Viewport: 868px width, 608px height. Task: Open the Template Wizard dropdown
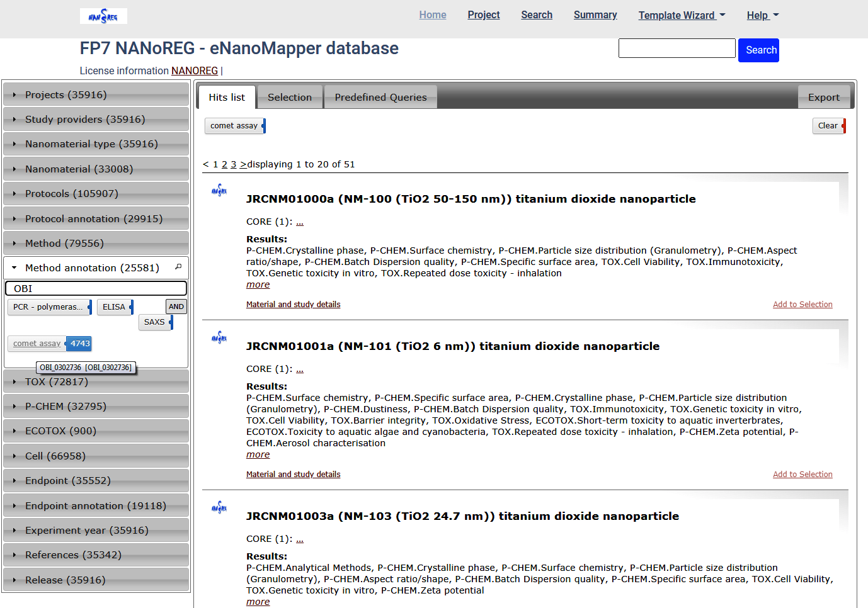pos(682,15)
